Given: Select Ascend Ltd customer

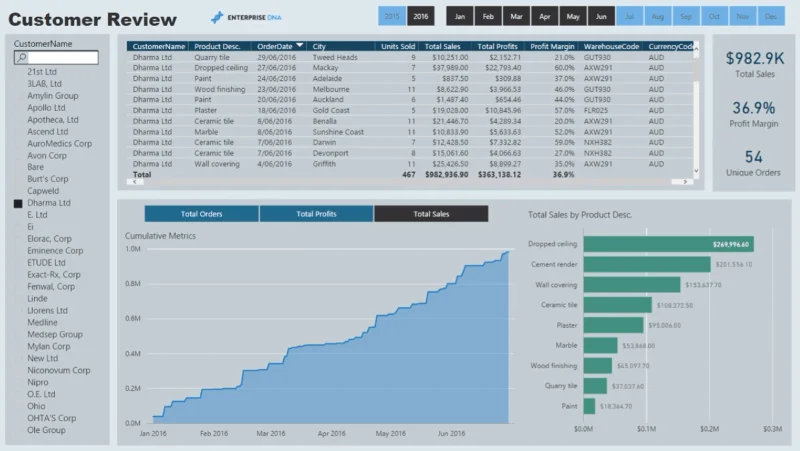Looking at the screenshot, I should tap(47, 132).
